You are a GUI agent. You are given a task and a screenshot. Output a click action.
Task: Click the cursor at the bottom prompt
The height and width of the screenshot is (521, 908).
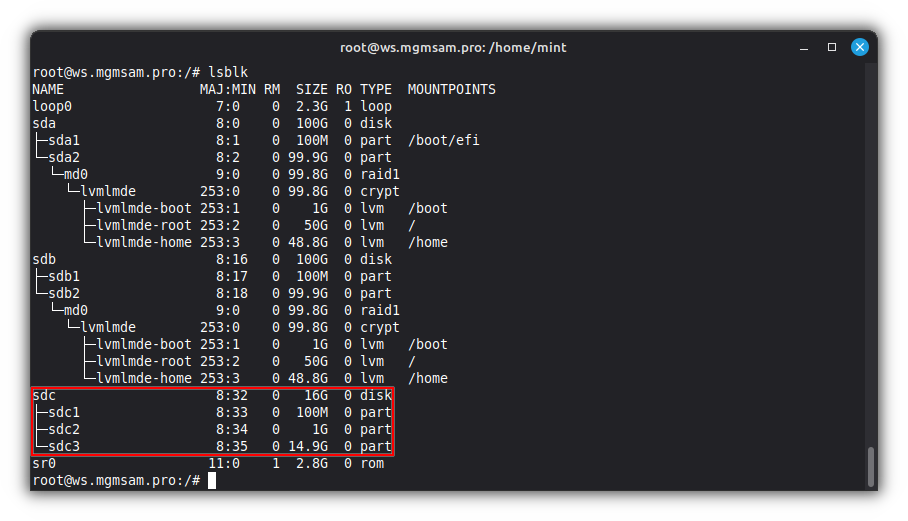212,481
